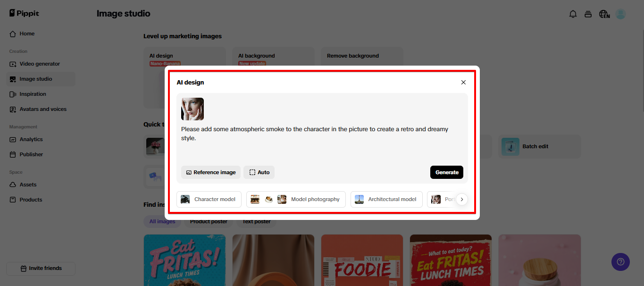Click the Generate button
644x286 pixels.
tap(446, 172)
